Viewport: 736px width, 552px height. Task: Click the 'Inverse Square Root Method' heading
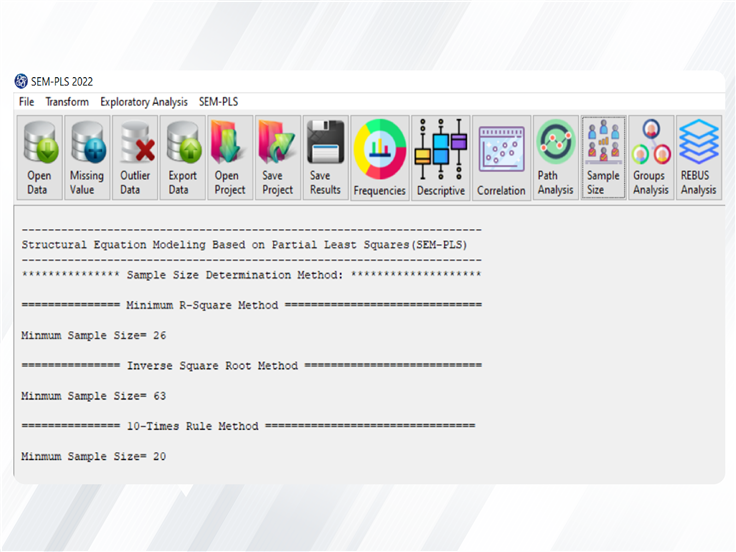tap(212, 366)
